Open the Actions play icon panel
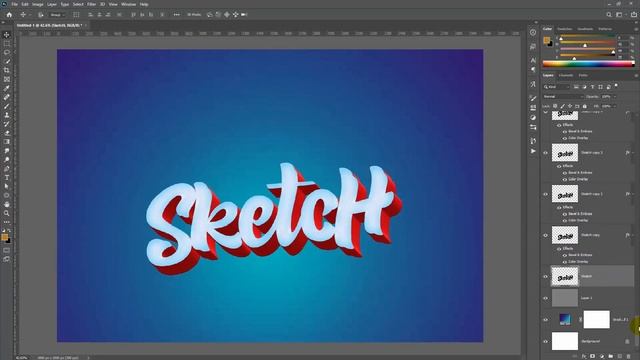The height and width of the screenshot is (360, 640). (533, 151)
